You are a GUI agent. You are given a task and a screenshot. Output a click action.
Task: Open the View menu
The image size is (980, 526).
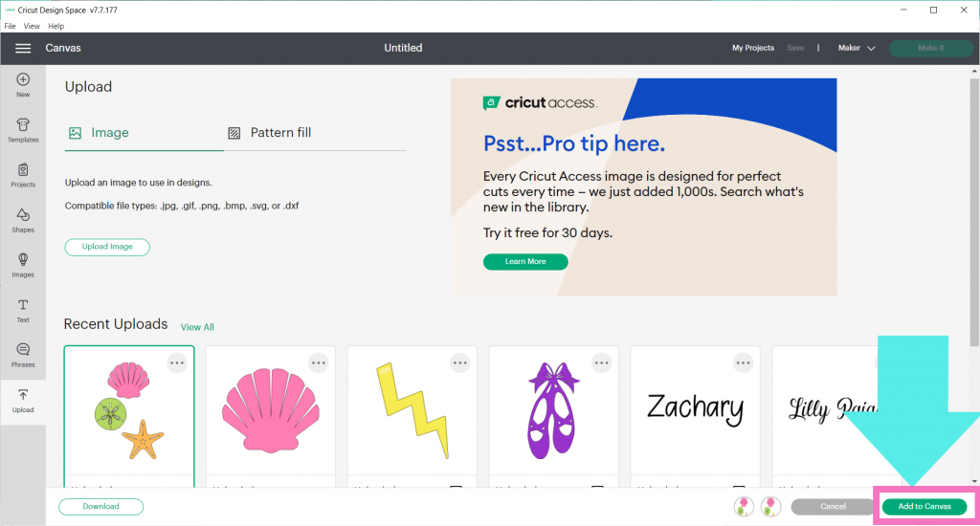pyautogui.click(x=32, y=26)
